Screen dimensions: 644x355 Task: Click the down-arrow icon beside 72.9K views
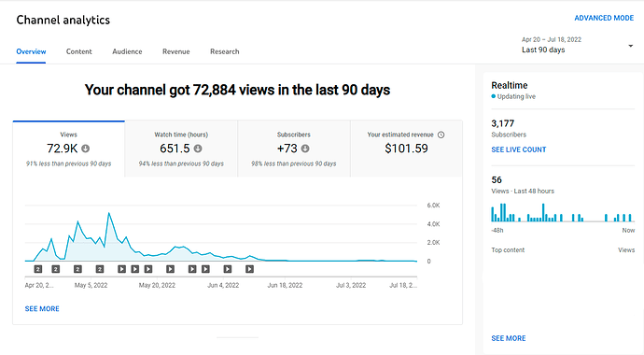coord(86,149)
